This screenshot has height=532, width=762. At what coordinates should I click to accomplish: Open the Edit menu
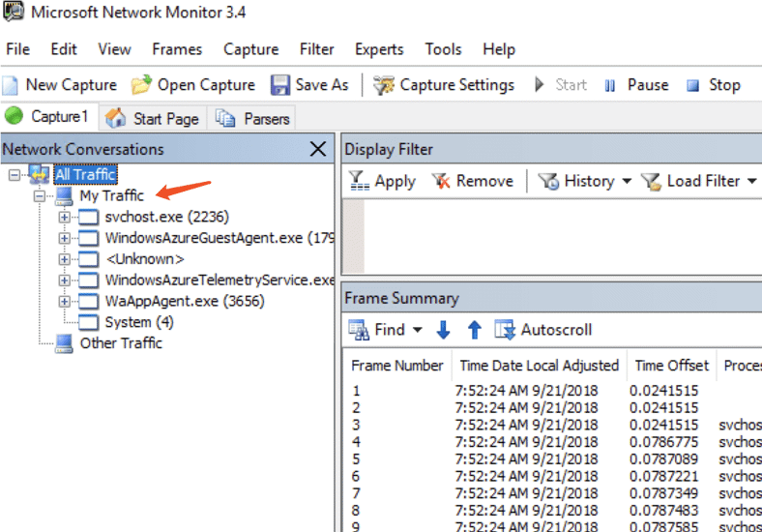64,49
